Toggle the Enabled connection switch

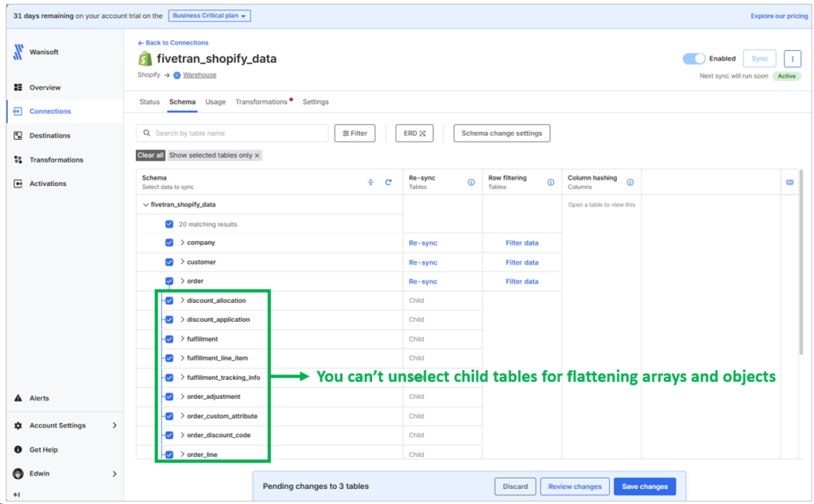coord(693,59)
